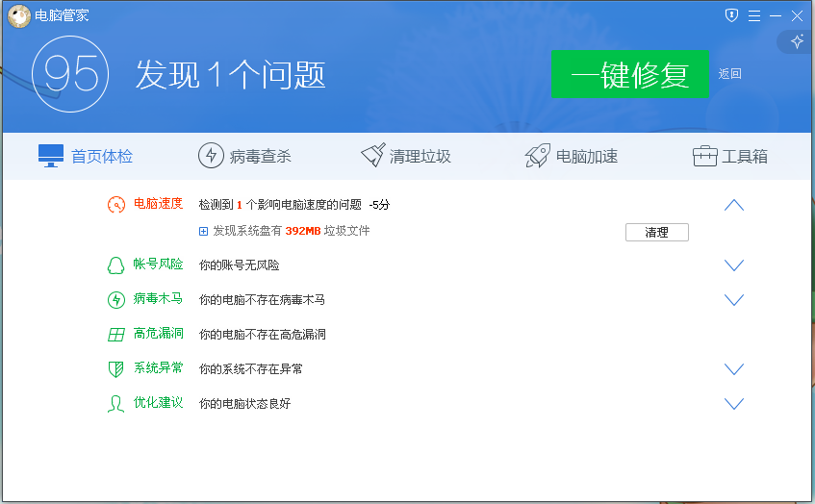Click the 电脑管家 logo avatar icon
Screen dimensions: 815x504
[19, 14]
